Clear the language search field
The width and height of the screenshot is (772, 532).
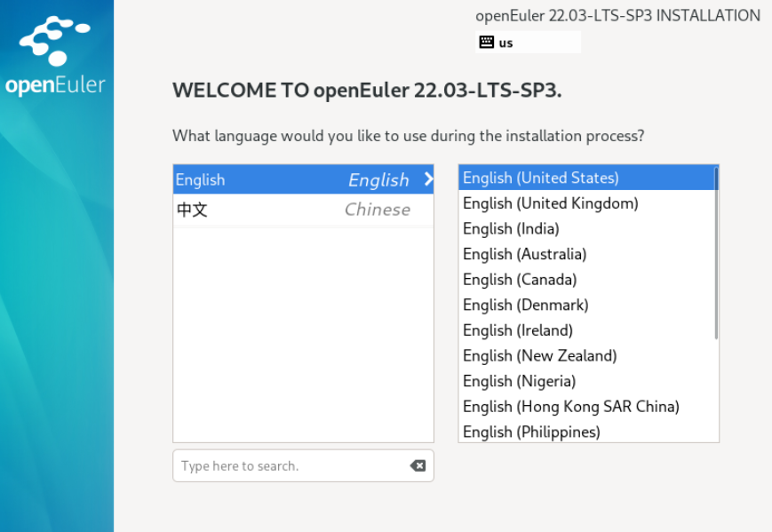pyautogui.click(x=418, y=465)
